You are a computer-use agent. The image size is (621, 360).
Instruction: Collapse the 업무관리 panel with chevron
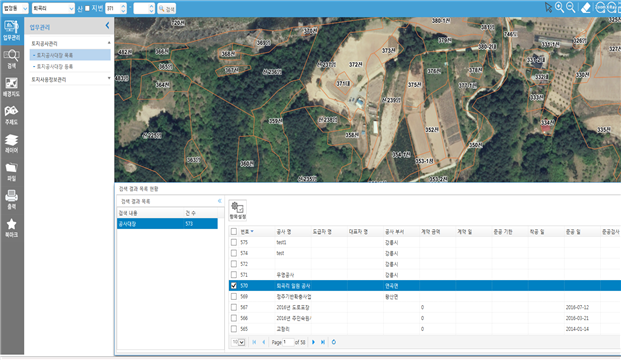pyautogui.click(x=107, y=26)
